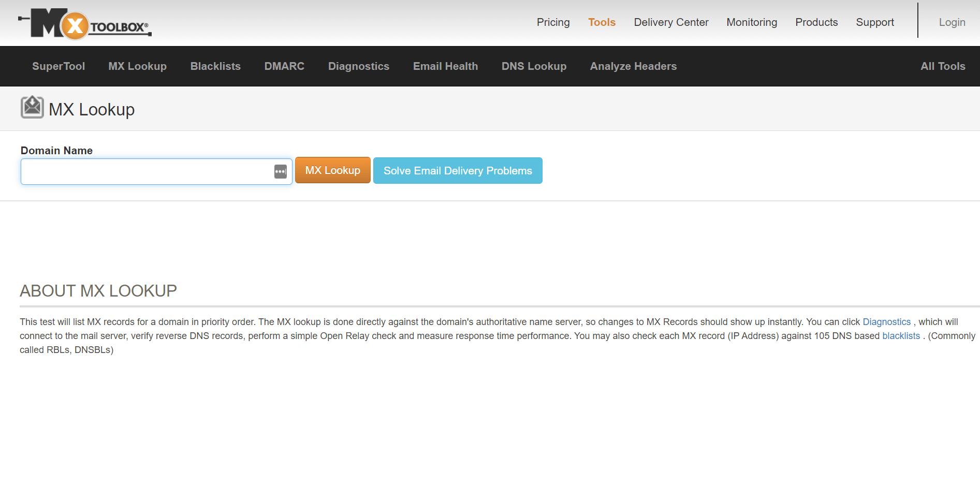Open the Diagnostics tool from the toolbar
This screenshot has width=980, height=486.
(x=358, y=66)
